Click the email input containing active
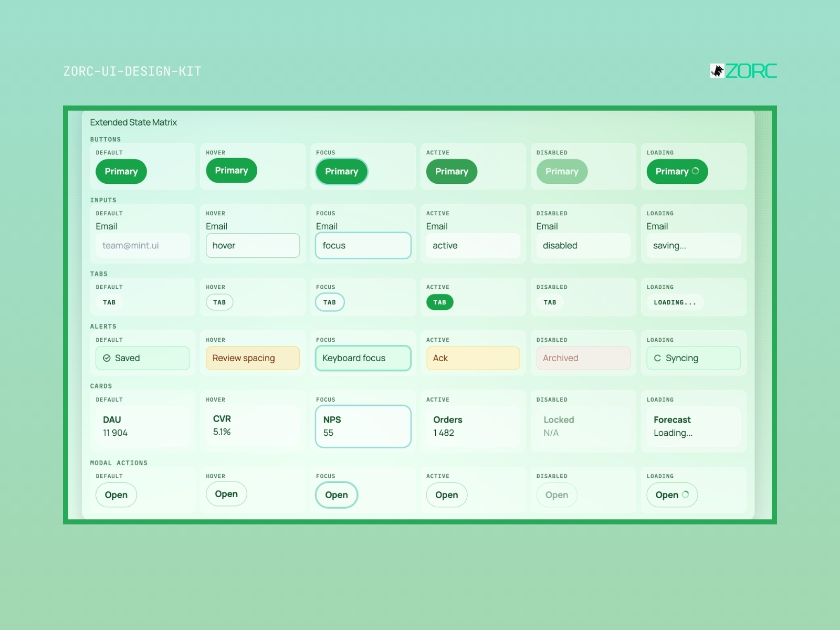Screen dimensions: 840x630 point(473,246)
